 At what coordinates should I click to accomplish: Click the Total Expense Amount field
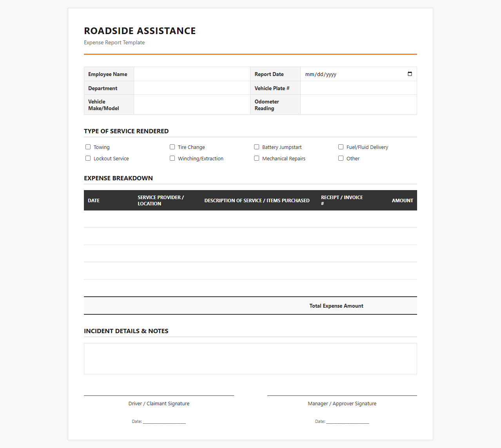392,306
